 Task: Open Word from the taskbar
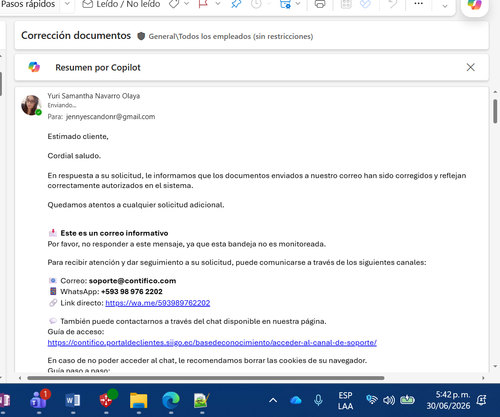(x=73, y=400)
